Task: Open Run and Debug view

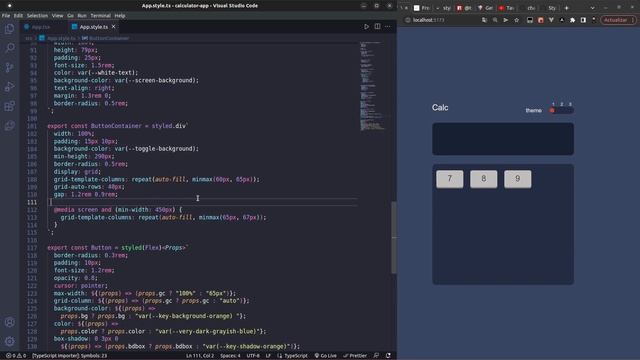Action: point(9,87)
